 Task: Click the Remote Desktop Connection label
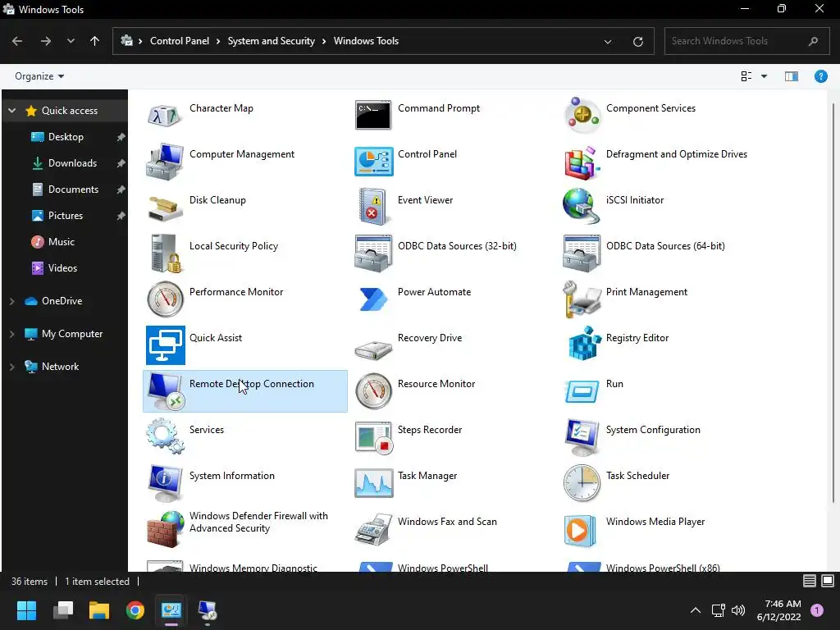(x=251, y=384)
